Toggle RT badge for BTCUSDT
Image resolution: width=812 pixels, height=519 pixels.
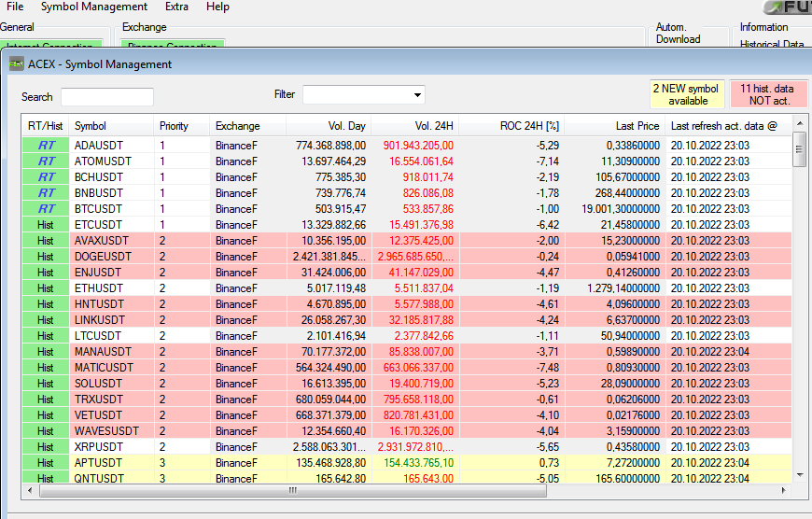(46, 209)
